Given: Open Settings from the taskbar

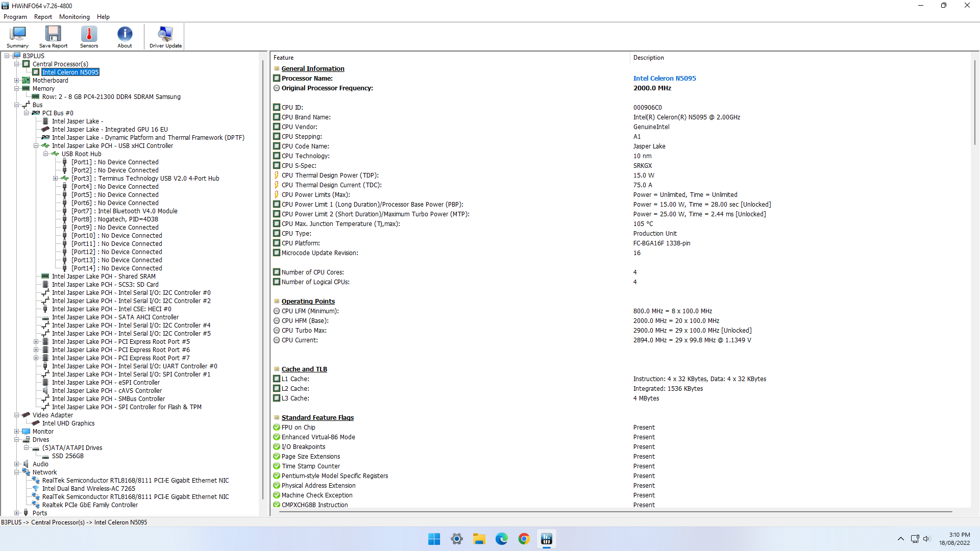Looking at the screenshot, I should [457, 539].
